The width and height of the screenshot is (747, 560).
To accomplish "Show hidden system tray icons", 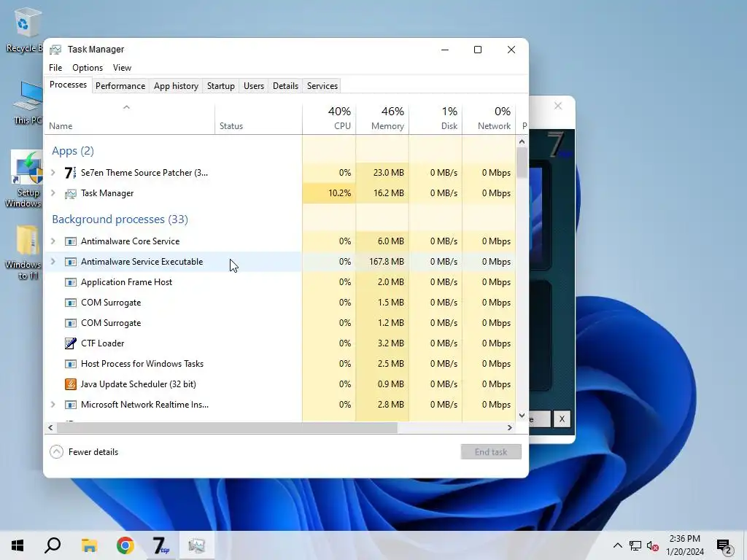I will (x=617, y=545).
